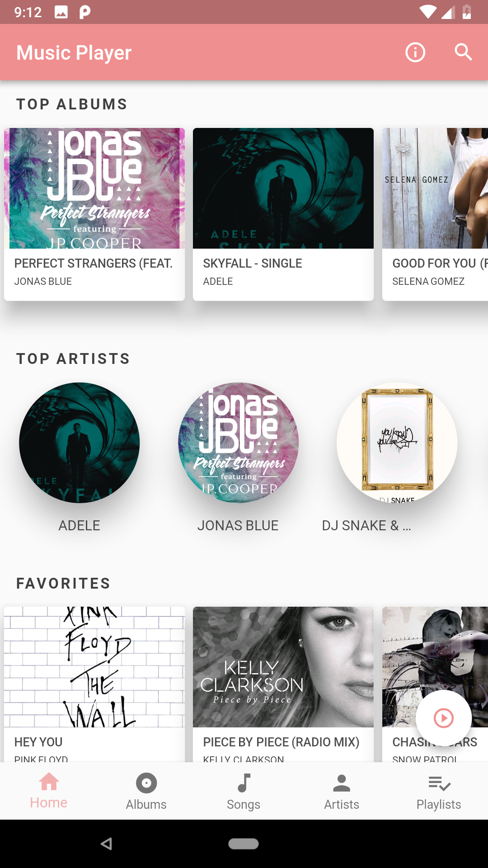Screen dimensions: 488x868
Task: Open Piece by Piece (Radio Mix) favorite
Action: (x=283, y=684)
